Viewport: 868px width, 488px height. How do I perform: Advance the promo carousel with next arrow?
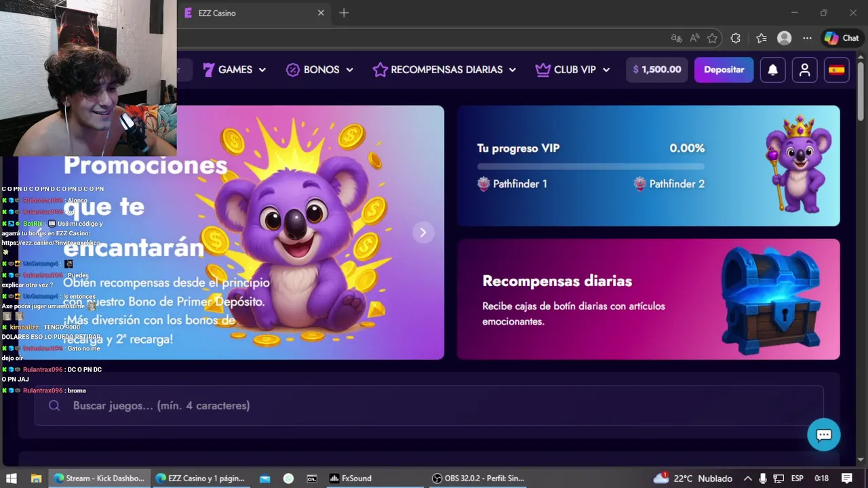pos(423,232)
